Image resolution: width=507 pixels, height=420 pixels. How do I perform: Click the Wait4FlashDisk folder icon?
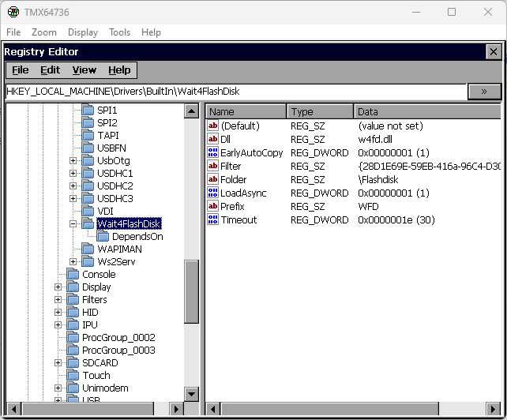pyautogui.click(x=88, y=223)
